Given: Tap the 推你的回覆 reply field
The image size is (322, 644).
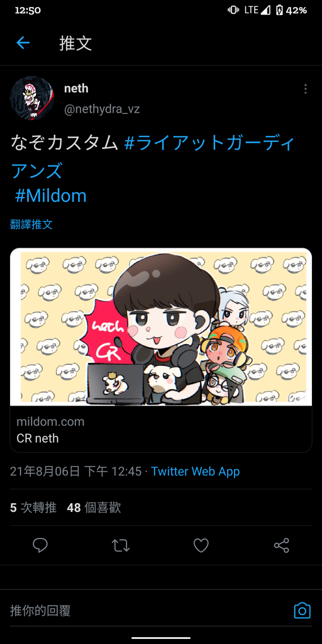Looking at the screenshot, I should [148, 610].
